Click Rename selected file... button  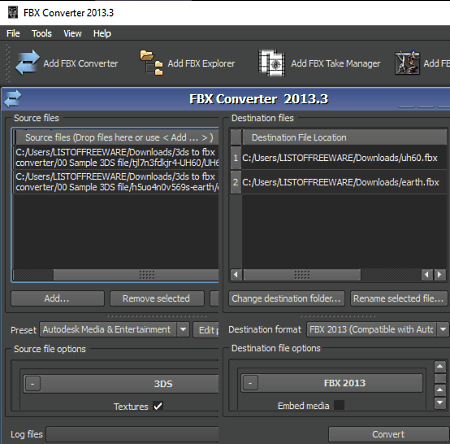tap(399, 298)
